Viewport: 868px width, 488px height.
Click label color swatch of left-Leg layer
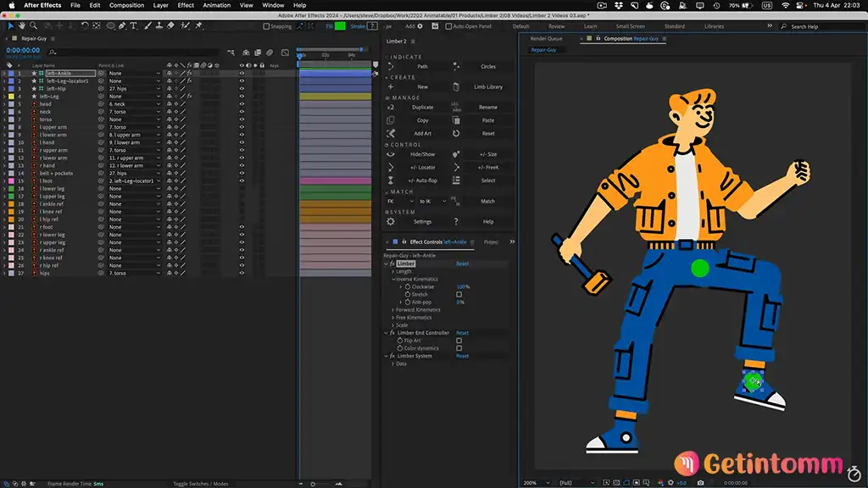click(11, 97)
